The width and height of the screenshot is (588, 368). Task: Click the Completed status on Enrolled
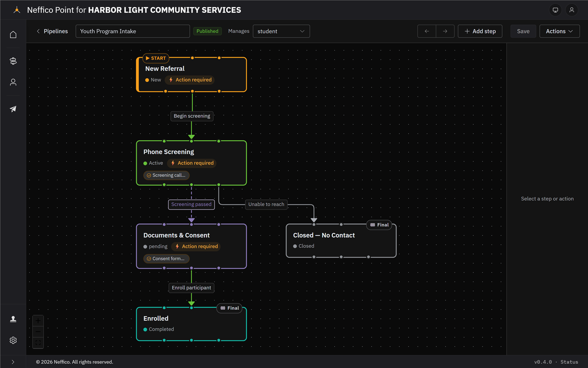(x=159, y=330)
